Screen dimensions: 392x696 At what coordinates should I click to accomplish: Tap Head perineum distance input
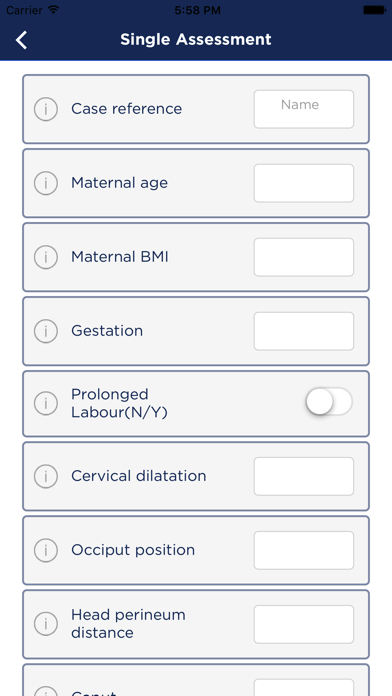point(304,625)
